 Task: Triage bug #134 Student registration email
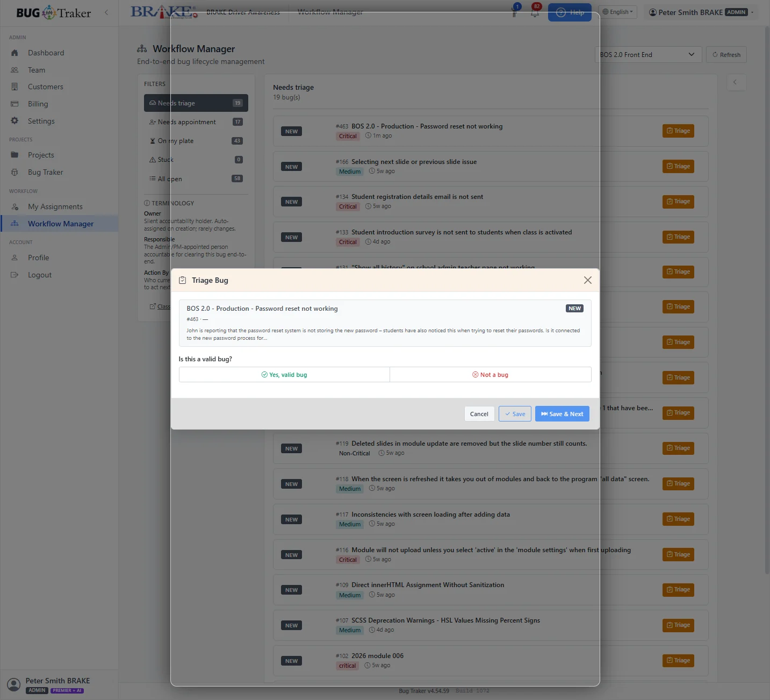tap(678, 202)
